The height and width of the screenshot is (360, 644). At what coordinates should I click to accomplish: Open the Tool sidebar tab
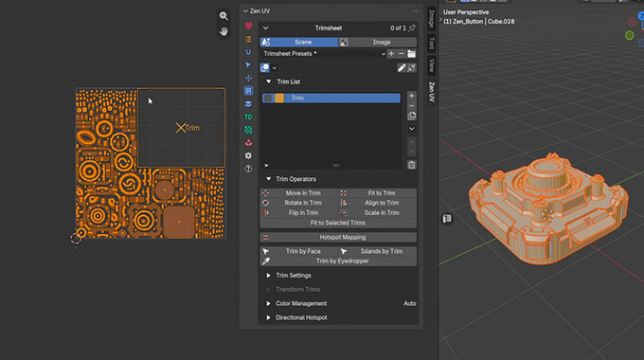pos(432,43)
